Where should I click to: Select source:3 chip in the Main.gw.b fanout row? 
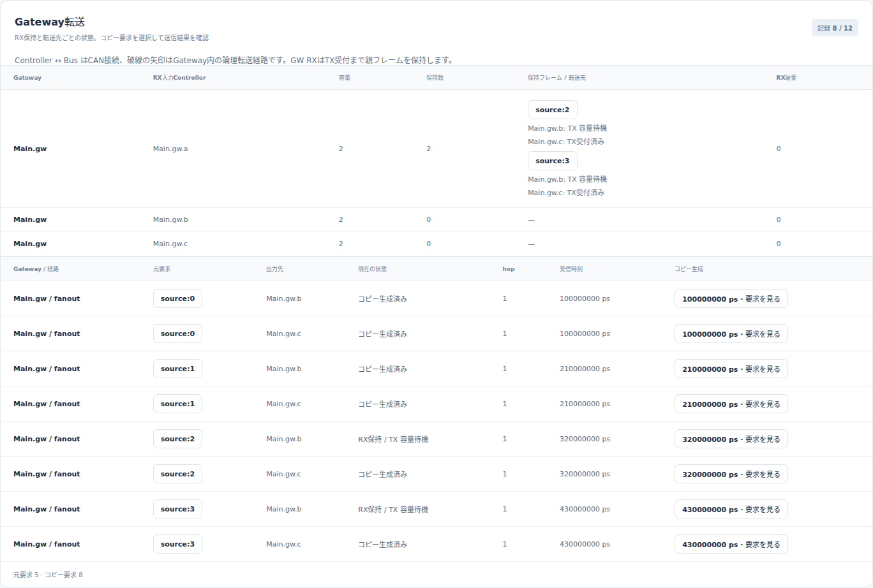click(177, 509)
